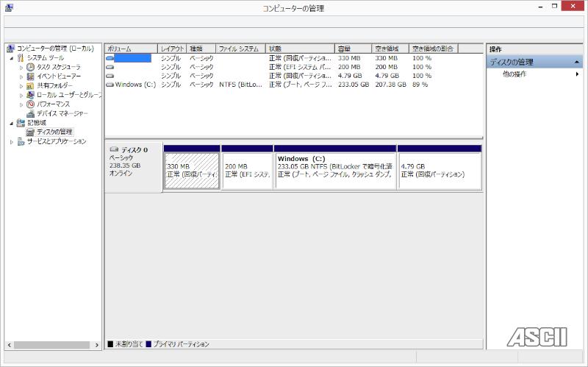Expand the タスク スケジューラ node

[x=21, y=68]
